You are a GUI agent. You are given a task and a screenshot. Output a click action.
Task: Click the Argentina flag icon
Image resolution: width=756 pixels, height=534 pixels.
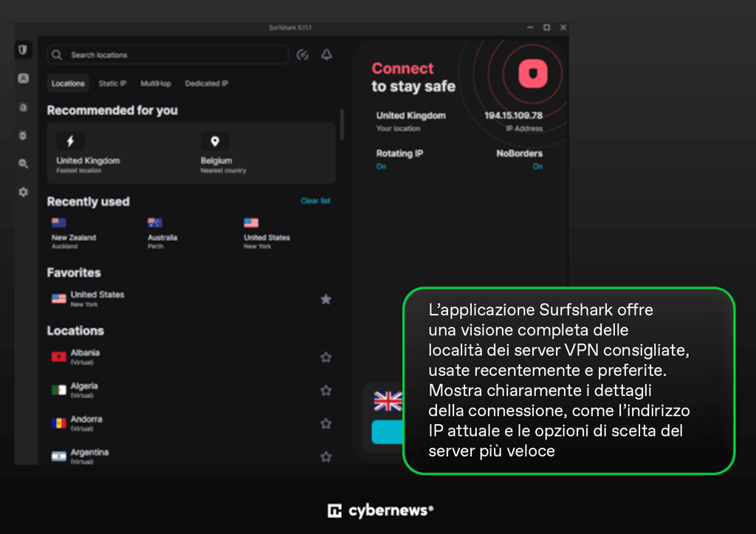click(59, 456)
